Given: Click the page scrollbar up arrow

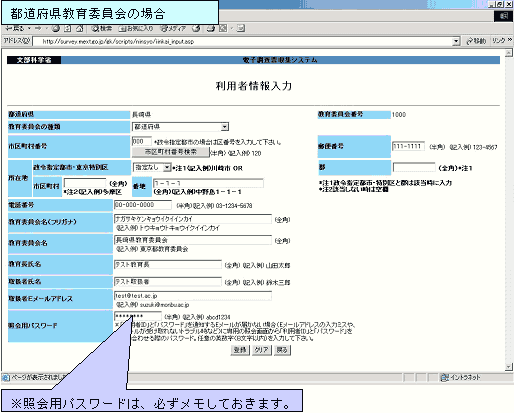Looking at the screenshot, I should coord(509,53).
